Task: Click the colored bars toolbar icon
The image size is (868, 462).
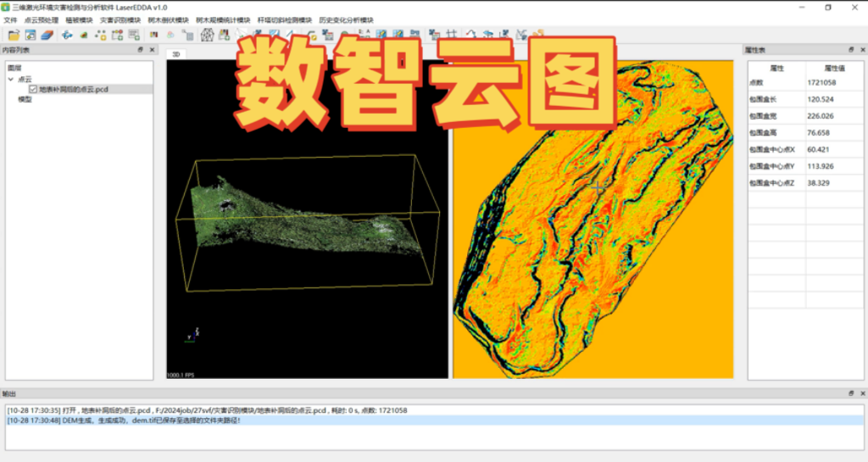Action: [x=154, y=35]
